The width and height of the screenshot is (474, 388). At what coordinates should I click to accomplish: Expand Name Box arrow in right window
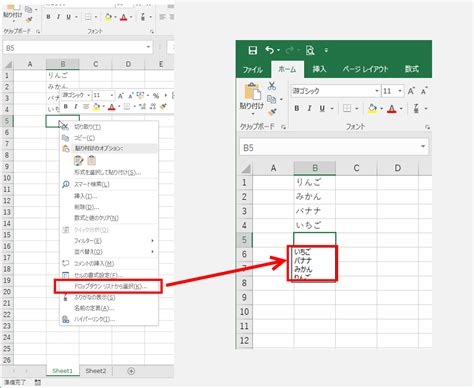pyautogui.click(x=423, y=147)
